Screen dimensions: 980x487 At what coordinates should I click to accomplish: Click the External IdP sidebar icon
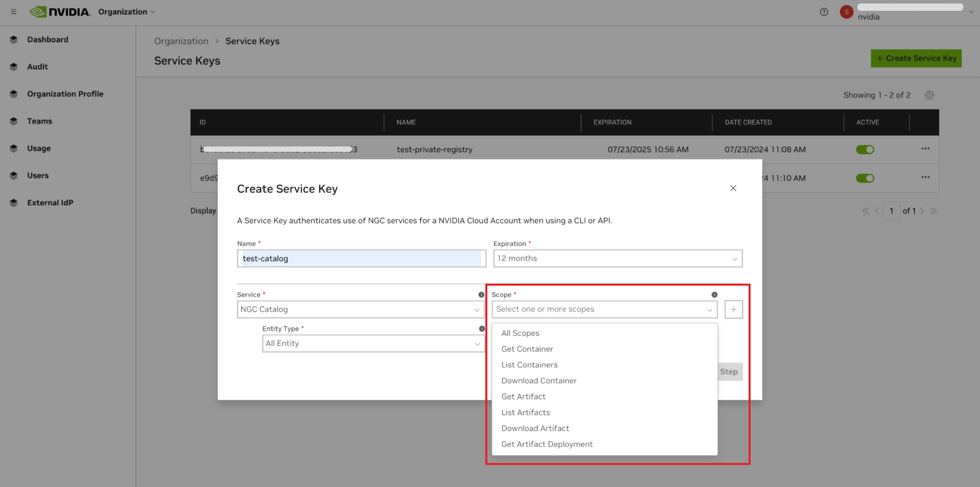point(14,203)
